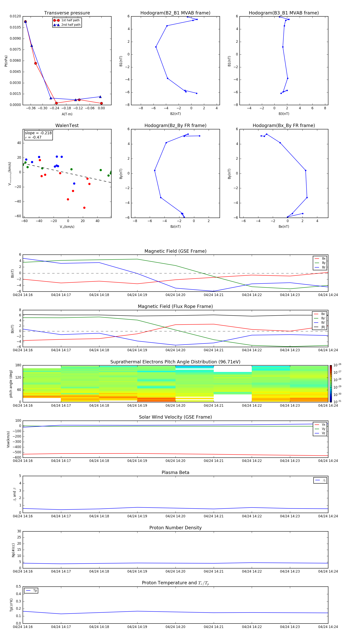Click the 'Hodogram(Bx_By FR frame)' title
Viewport: 351px width, 644px height.
pos(284,125)
